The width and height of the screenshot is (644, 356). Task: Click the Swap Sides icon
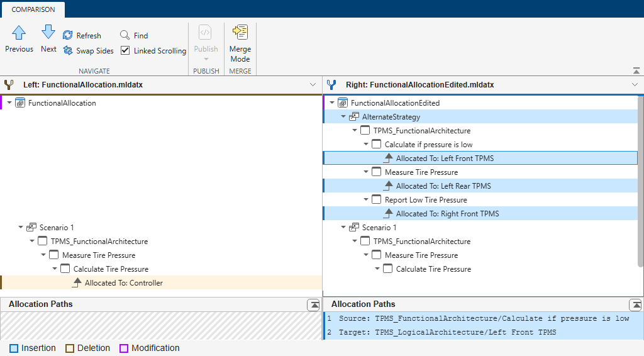tap(68, 50)
